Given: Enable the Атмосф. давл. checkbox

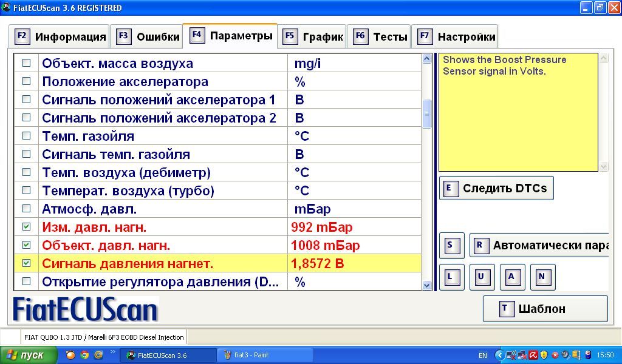Looking at the screenshot, I should pos(26,209).
